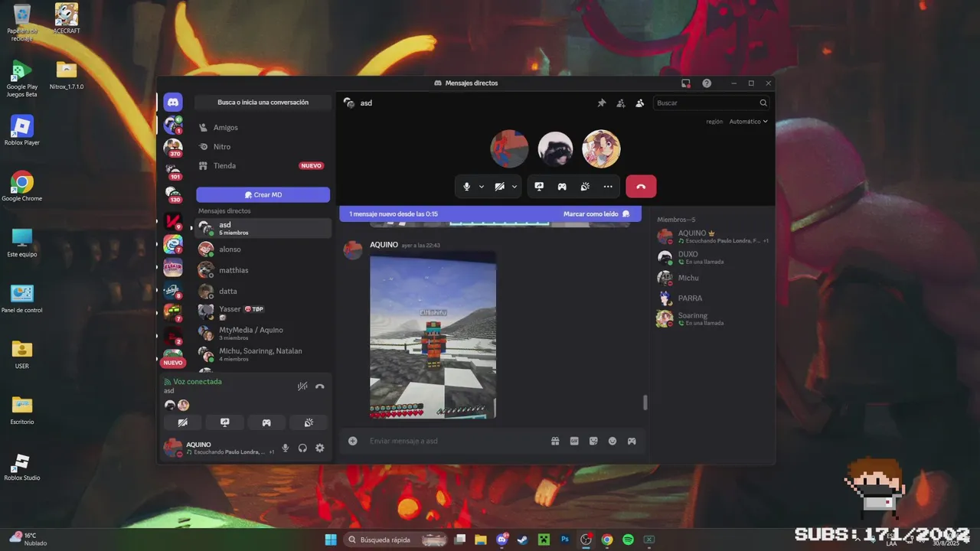
Task: Open the region Automático dropdown
Action: coord(748,121)
